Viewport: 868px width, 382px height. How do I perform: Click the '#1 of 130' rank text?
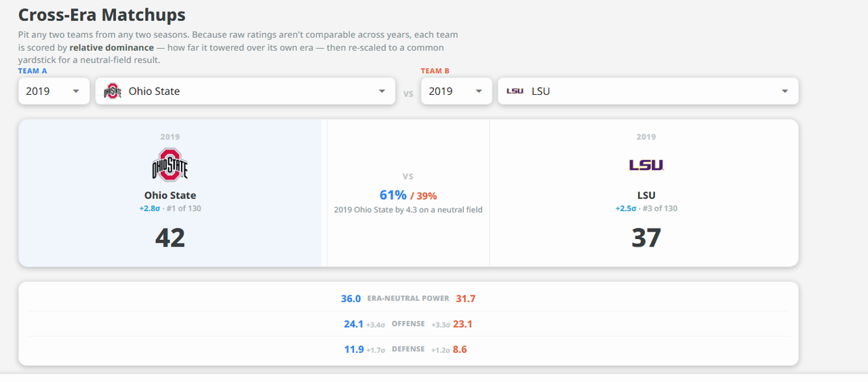click(182, 208)
